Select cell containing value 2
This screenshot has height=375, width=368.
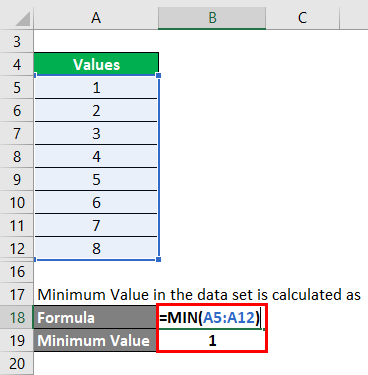pyautogui.click(x=96, y=110)
